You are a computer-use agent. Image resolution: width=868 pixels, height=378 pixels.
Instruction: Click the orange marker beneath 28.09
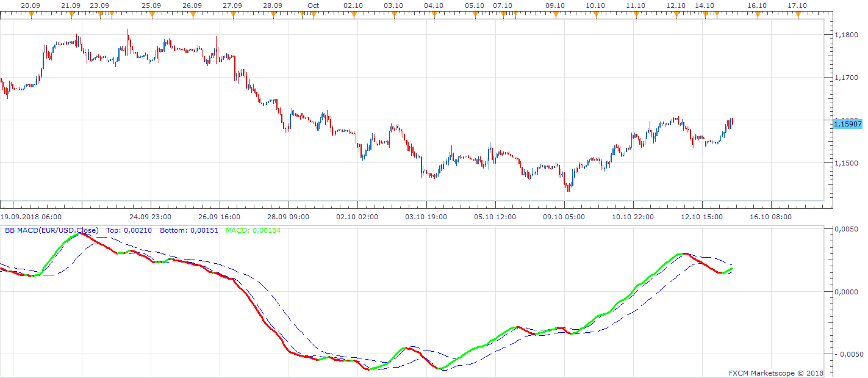(x=273, y=14)
